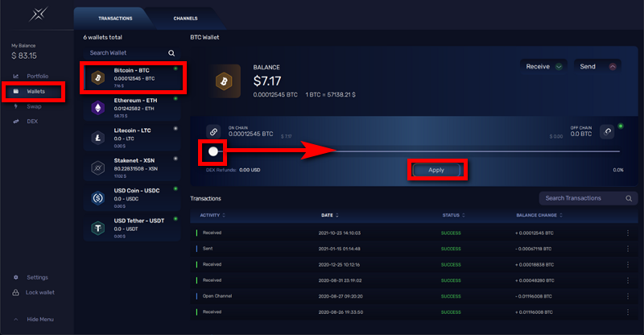Click the 0.0% slider percentage label
Screen dimensions: 644x335
tap(618, 170)
